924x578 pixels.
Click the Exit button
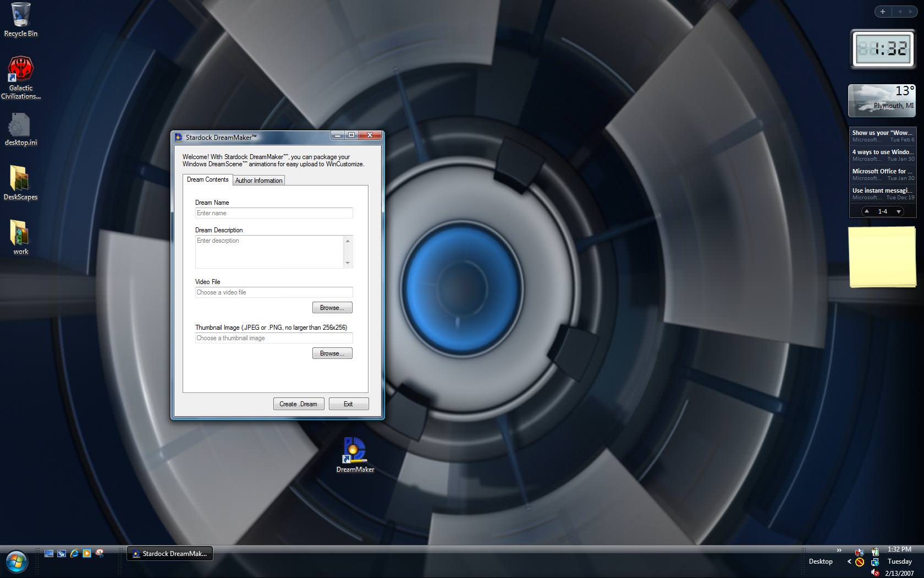[x=349, y=404]
